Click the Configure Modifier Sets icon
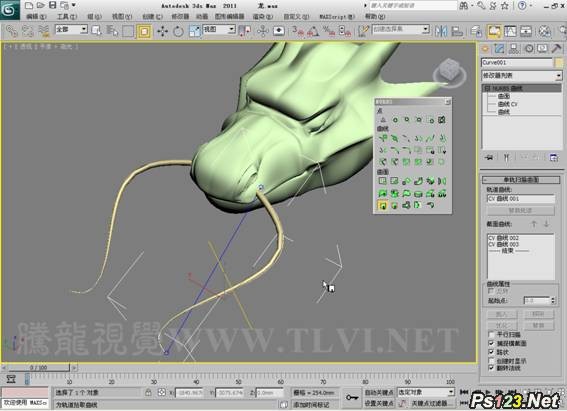Screen dimensions: 567x411 tap(554, 158)
